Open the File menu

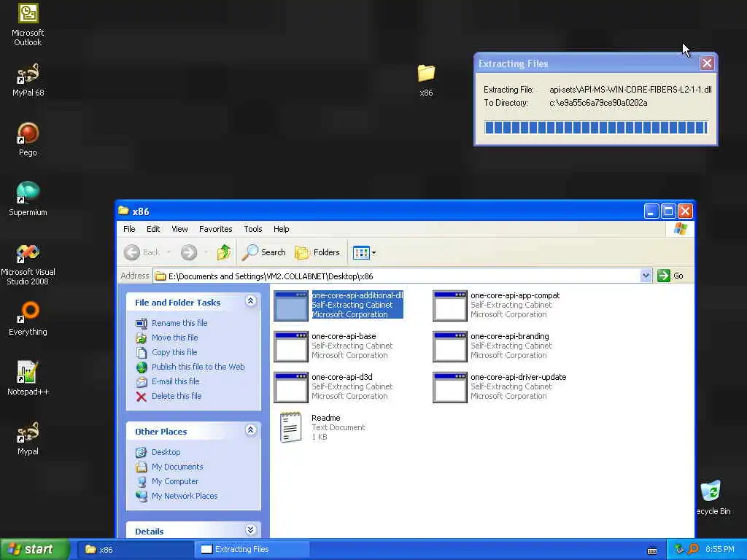[x=129, y=229]
